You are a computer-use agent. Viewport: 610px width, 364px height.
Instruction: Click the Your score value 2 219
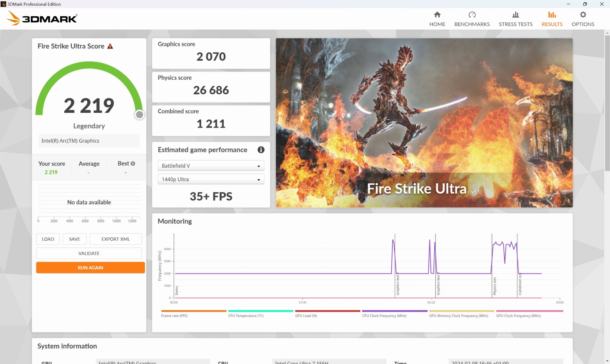[x=51, y=172]
